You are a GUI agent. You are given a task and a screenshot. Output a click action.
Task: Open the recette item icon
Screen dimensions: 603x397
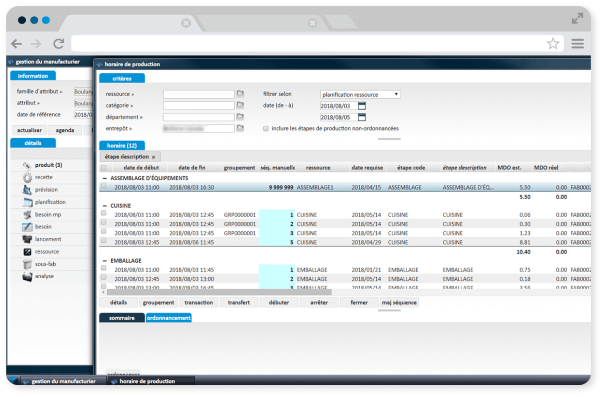point(27,178)
